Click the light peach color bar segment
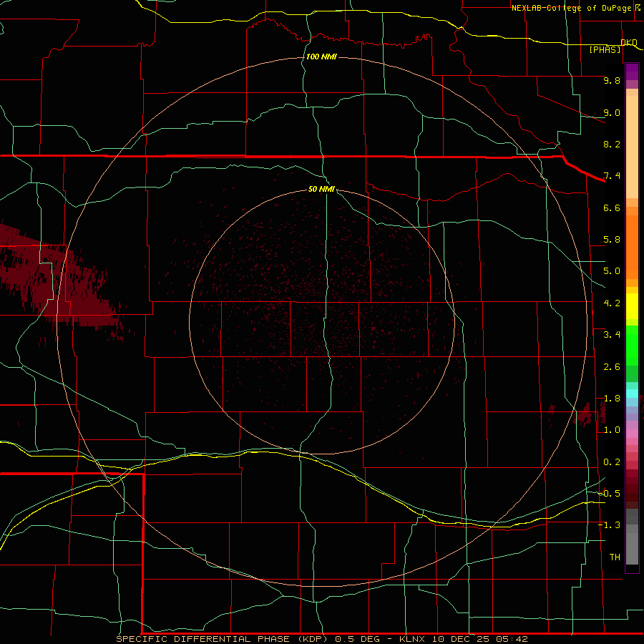This screenshot has height=644, width=644. (x=632, y=147)
